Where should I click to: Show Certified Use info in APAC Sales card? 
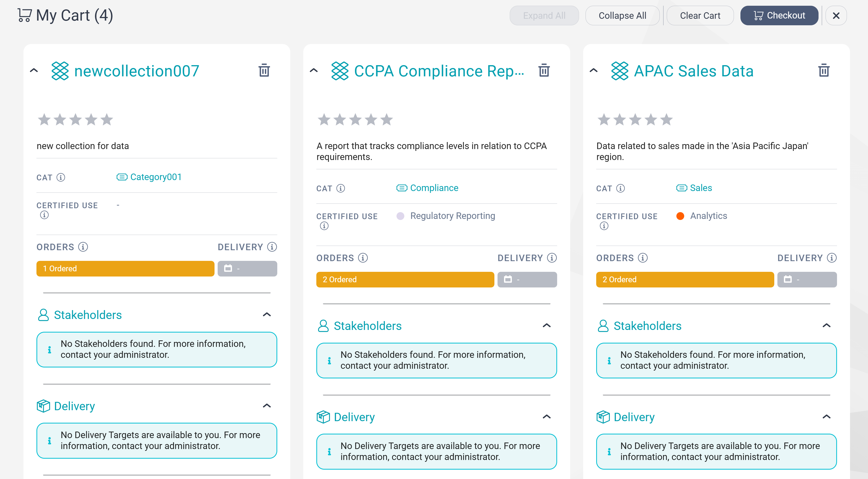pos(604,226)
